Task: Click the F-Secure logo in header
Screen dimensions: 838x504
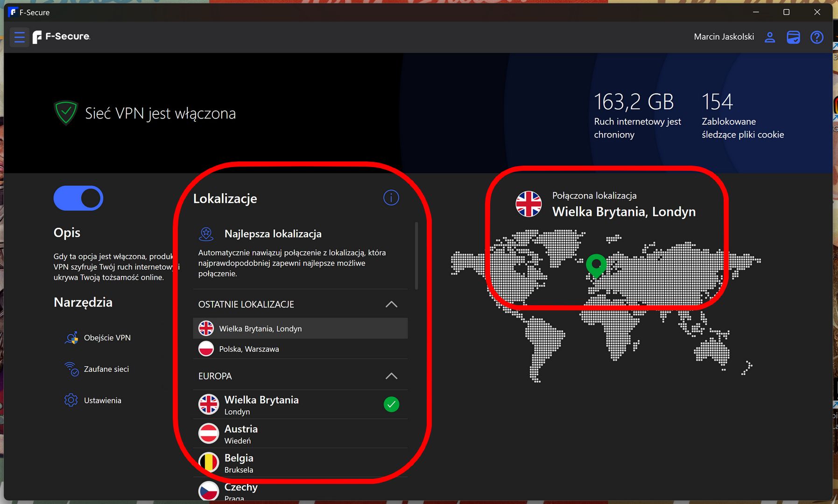Action: 61,37
